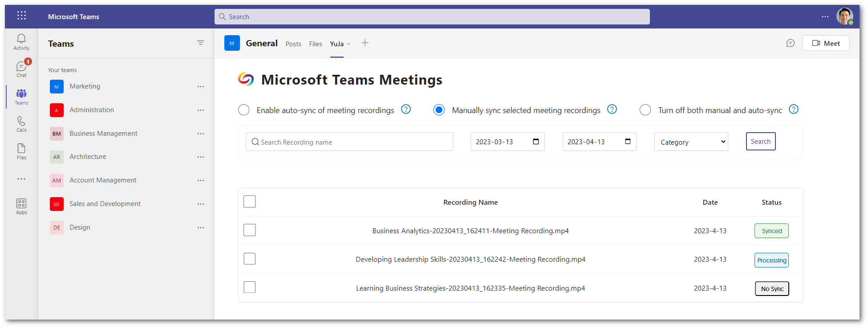The image size is (868, 328).
Task: Click the General channel avatar icon
Action: 232,43
